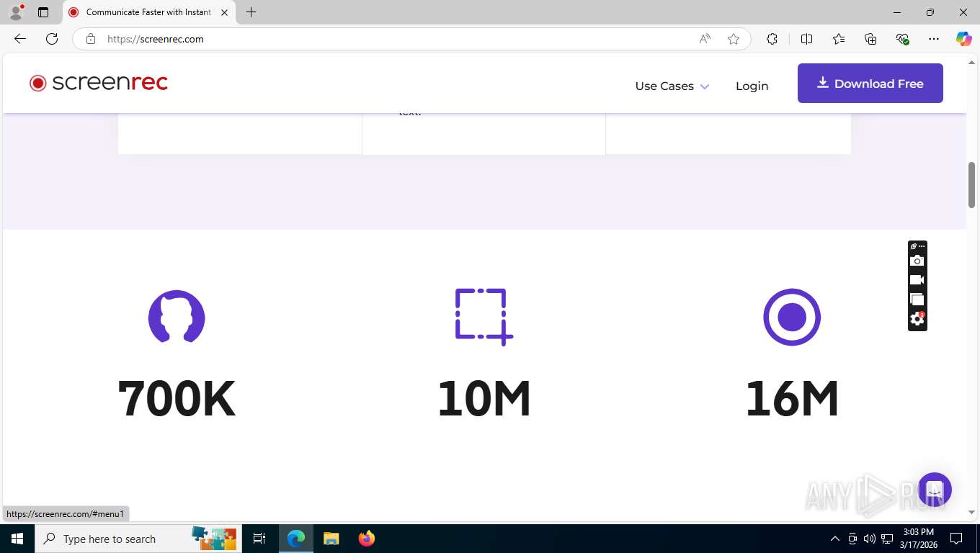980x553 pixels.
Task: Open Browser essentials heart icon
Action: (x=902, y=39)
